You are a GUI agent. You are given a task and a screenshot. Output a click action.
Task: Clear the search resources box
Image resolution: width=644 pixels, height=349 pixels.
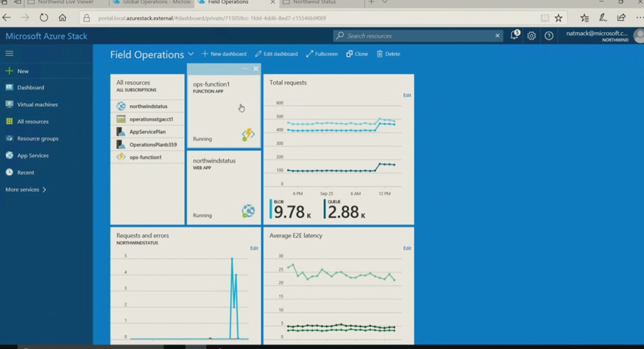(x=497, y=36)
